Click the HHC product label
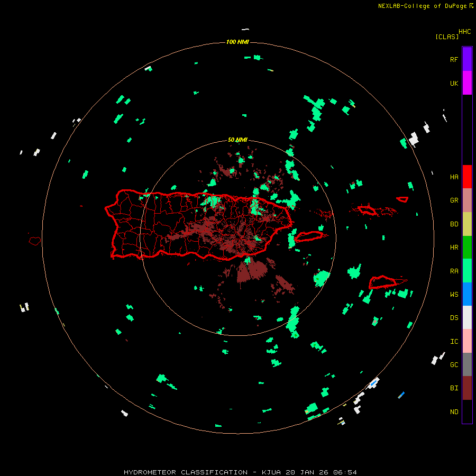Image resolution: width=476 pixels, height=476 pixels. (464, 32)
